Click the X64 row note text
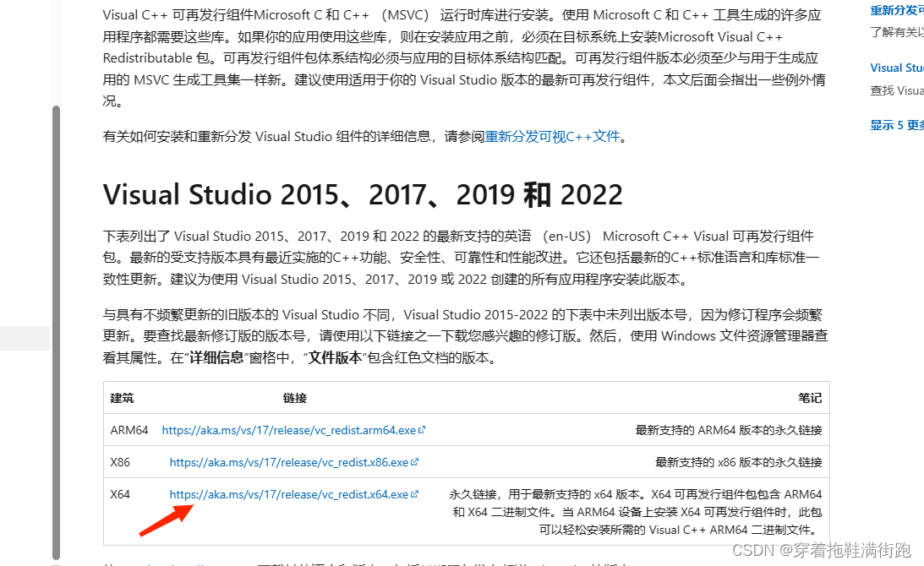 point(636,512)
